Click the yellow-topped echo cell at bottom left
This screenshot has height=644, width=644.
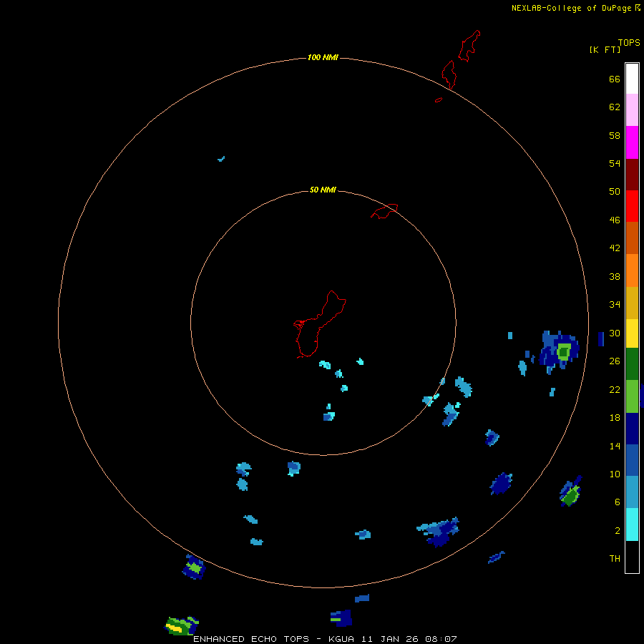(181, 626)
